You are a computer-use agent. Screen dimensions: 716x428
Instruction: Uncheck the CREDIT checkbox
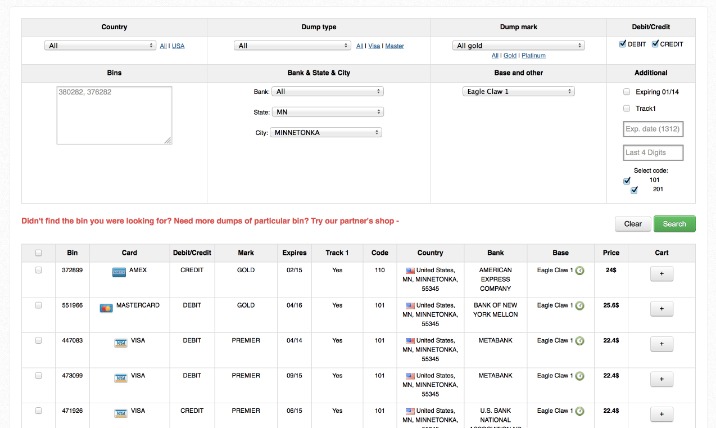click(x=655, y=44)
